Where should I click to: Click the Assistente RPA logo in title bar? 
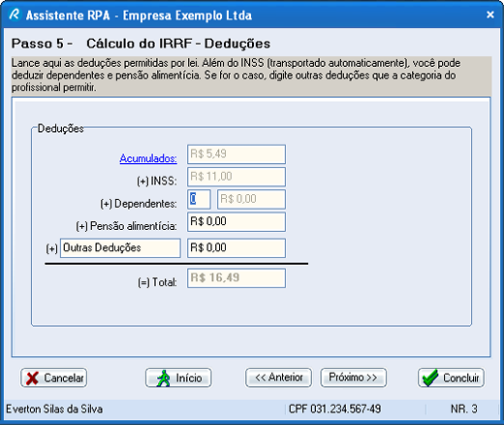pyautogui.click(x=15, y=15)
